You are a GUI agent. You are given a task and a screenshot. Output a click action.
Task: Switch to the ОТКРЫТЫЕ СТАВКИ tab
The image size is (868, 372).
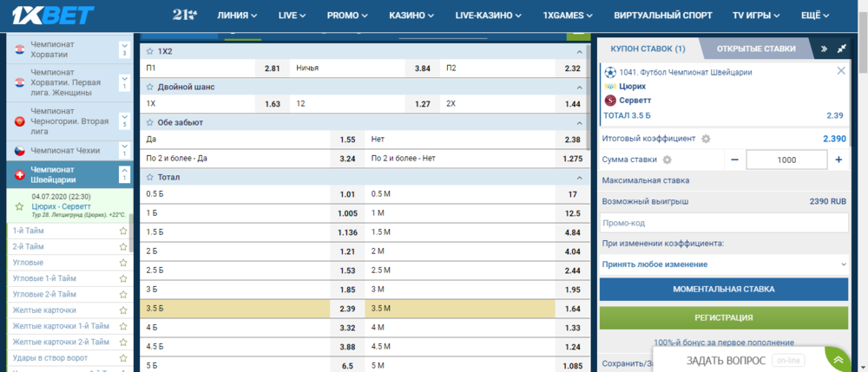pos(756,49)
